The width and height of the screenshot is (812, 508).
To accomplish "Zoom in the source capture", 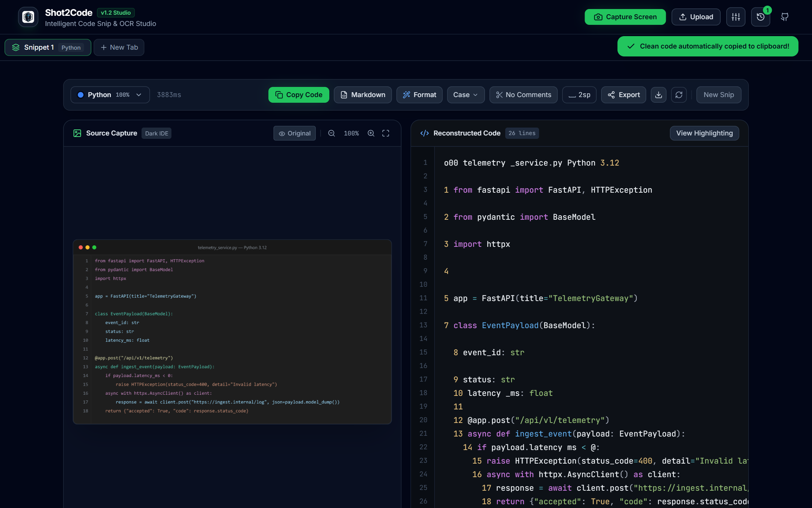I will click(x=371, y=133).
